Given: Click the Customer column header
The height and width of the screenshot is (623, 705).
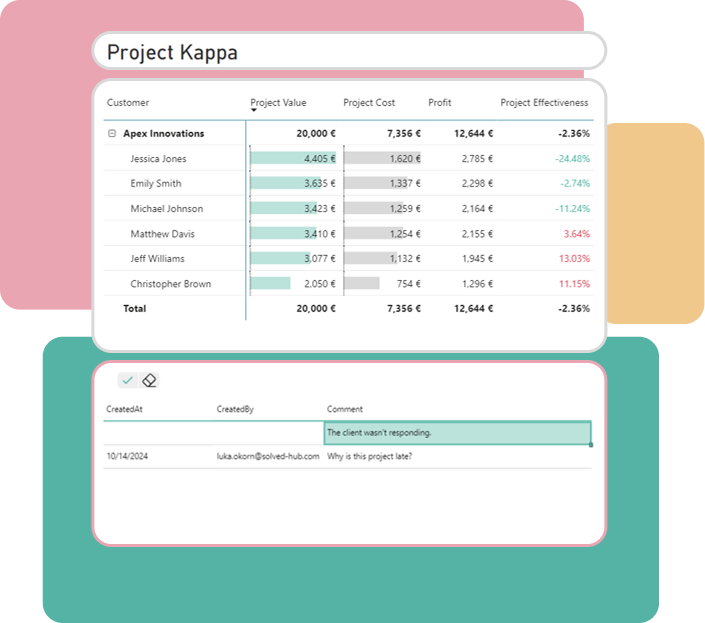Looking at the screenshot, I should coord(128,102).
